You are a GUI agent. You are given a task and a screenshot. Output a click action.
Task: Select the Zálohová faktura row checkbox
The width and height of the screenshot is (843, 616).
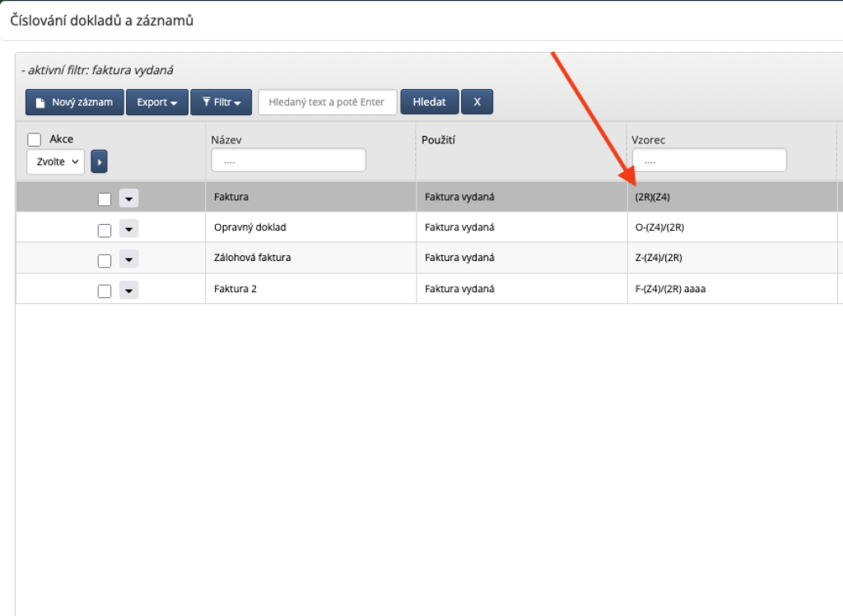click(105, 260)
